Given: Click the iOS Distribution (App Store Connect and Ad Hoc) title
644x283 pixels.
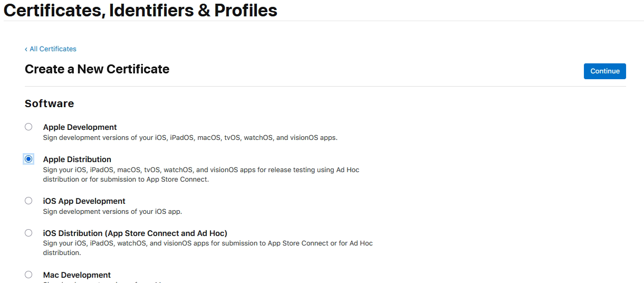Looking at the screenshot, I should click(135, 233).
